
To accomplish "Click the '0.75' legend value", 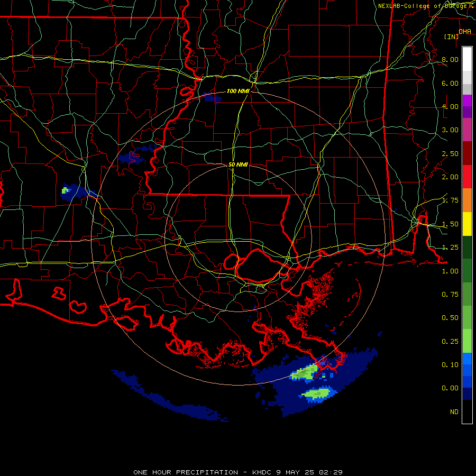I will point(450,295).
